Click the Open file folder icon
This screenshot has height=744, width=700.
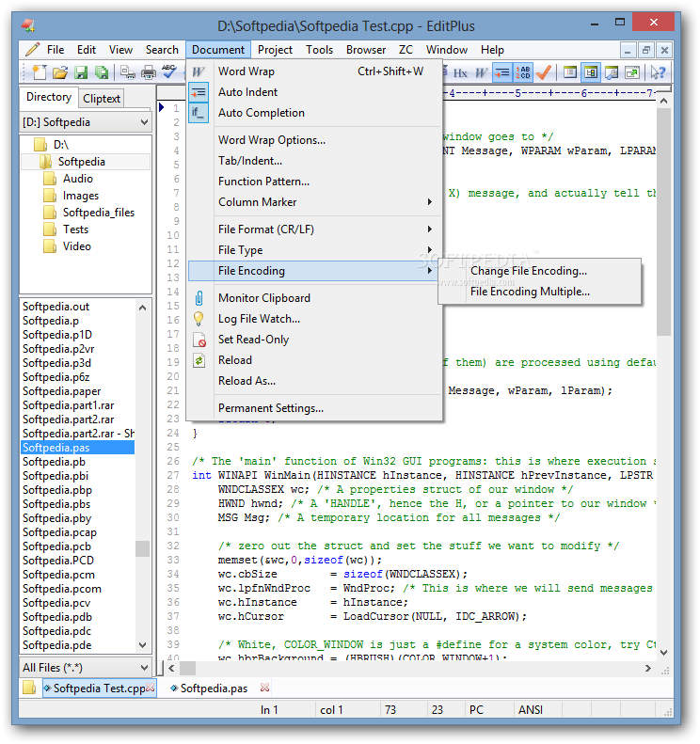(60, 72)
